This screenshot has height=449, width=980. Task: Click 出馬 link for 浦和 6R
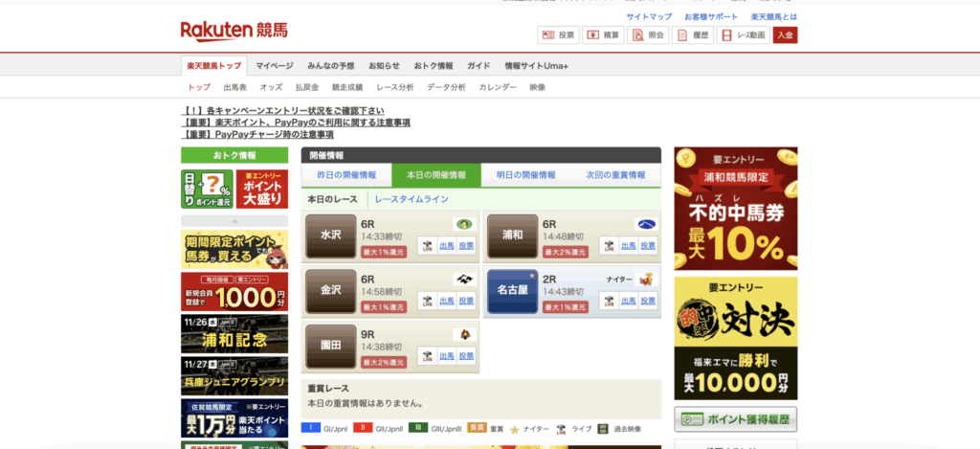[628, 246]
